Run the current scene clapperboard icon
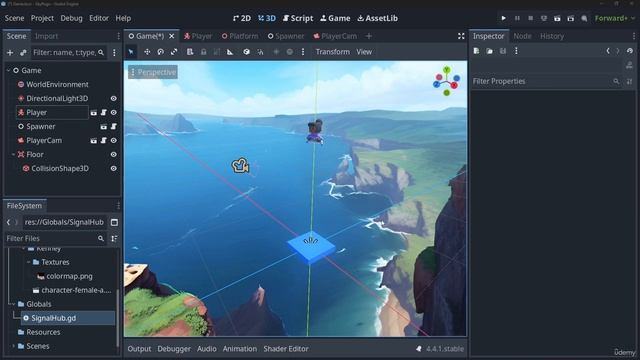Viewport: 640px width, 360px height. pos(557,18)
